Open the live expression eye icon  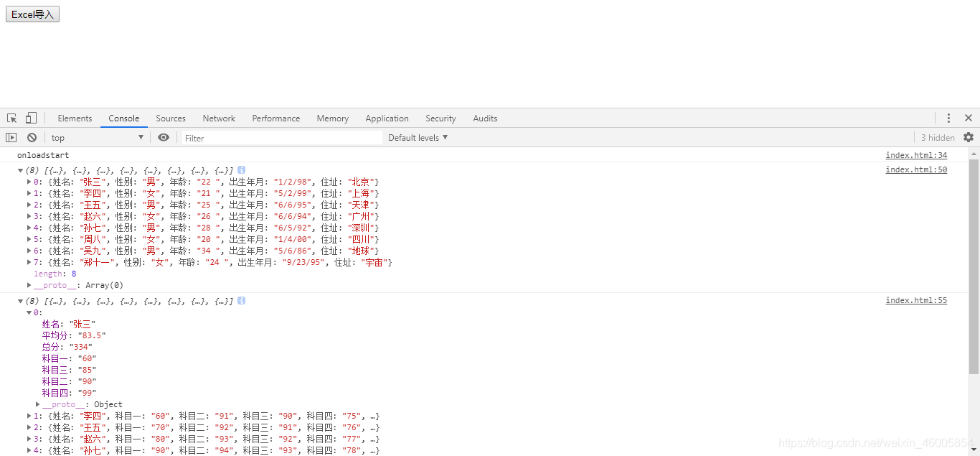tap(164, 137)
